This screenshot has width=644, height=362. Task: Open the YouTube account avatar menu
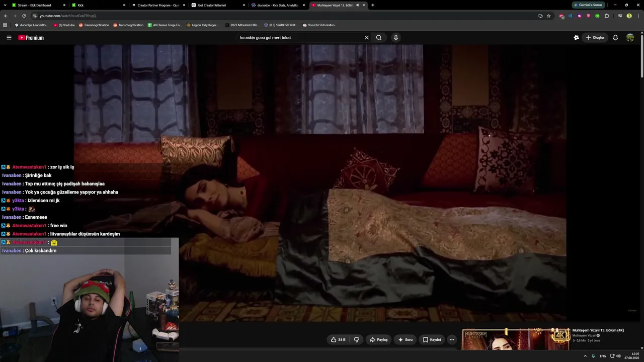pos(630,38)
